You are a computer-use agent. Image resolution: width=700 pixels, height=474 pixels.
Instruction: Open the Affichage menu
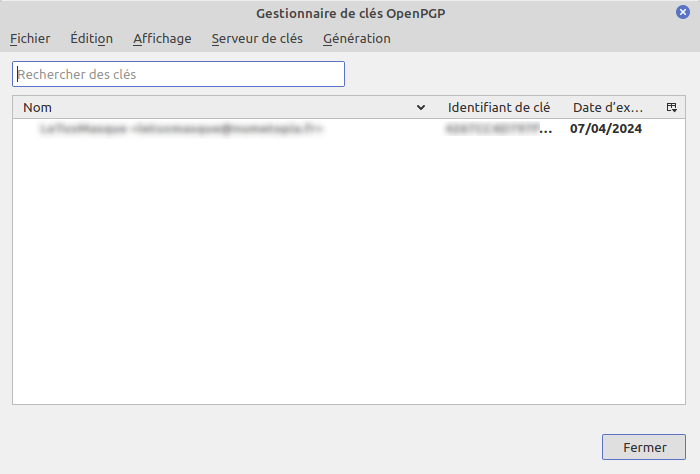pos(162,39)
